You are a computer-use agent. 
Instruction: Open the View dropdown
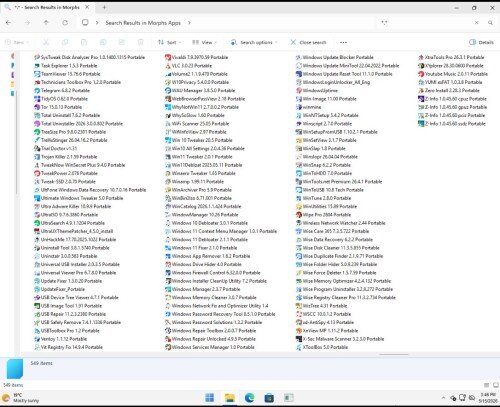(204, 42)
